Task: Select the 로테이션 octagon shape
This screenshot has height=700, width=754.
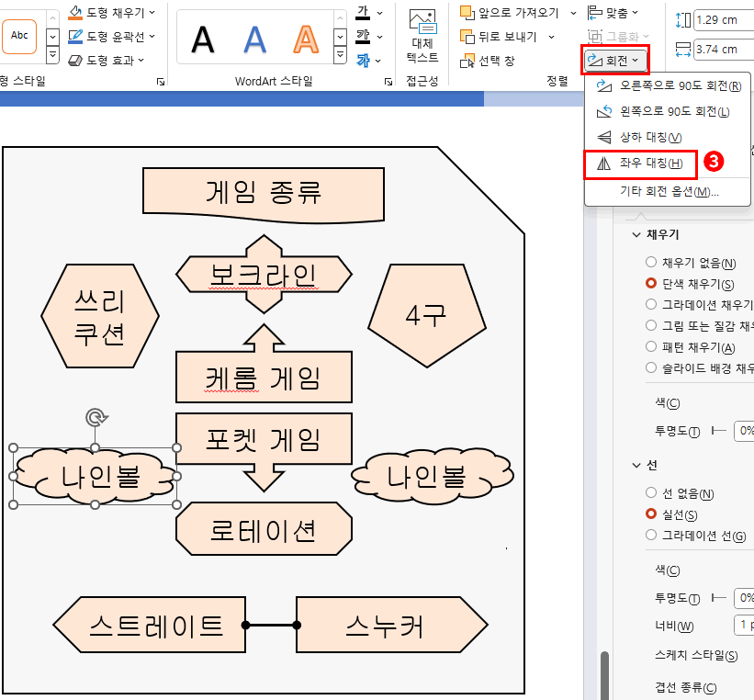Action: click(x=264, y=530)
